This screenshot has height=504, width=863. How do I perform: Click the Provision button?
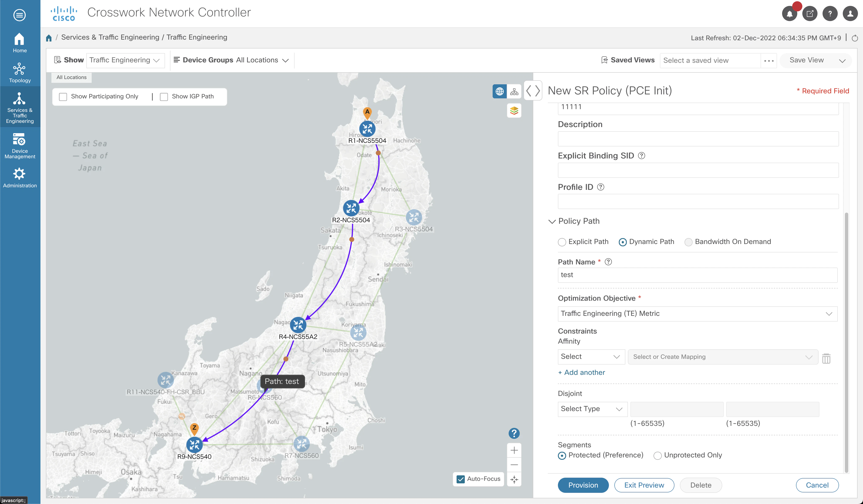coord(583,485)
